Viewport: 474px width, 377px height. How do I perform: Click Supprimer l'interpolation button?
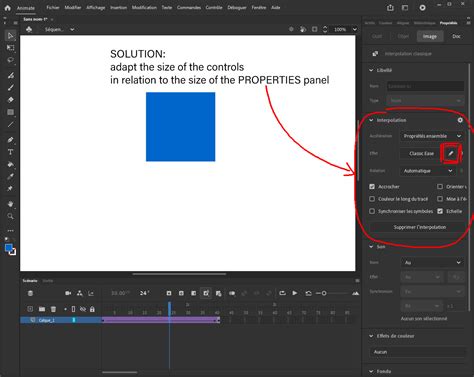[419, 227]
